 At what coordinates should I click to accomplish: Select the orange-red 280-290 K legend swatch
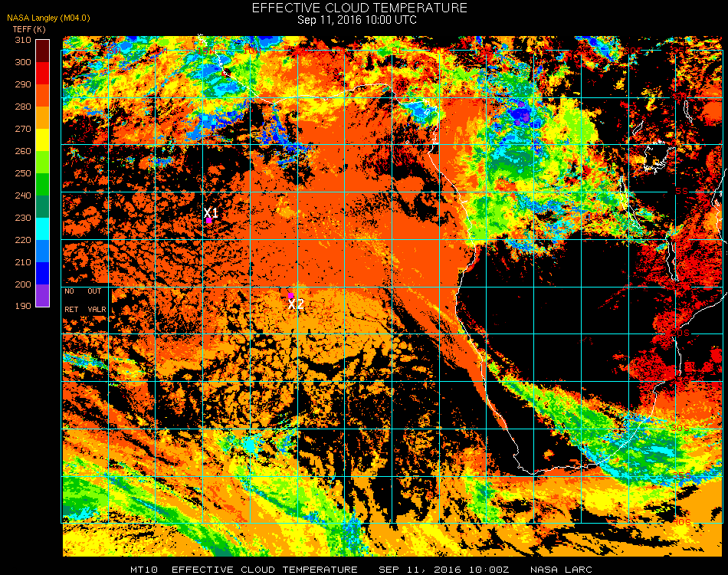click(43, 96)
